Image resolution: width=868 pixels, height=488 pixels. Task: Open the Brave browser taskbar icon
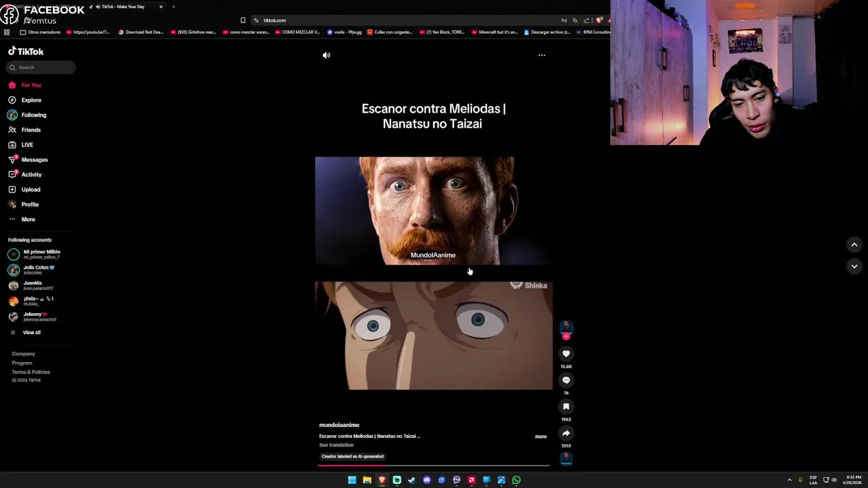382,480
